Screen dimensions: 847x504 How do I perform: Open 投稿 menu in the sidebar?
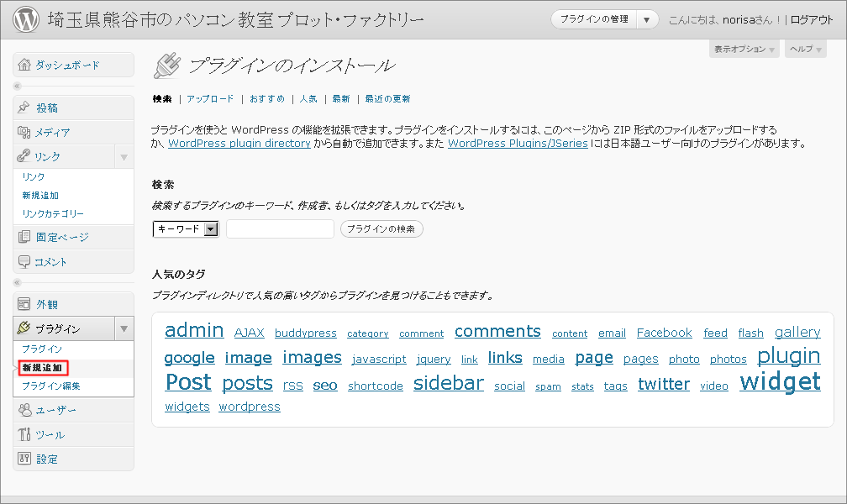click(47, 108)
